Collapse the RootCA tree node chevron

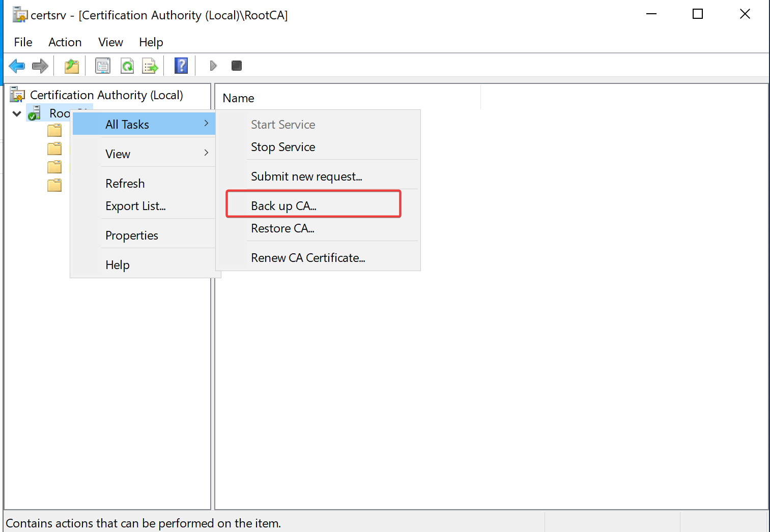(17, 113)
